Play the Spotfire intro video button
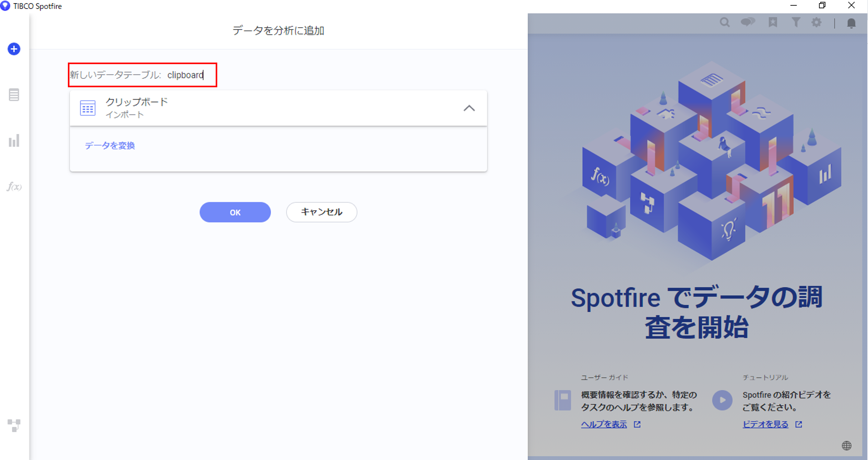 (722, 400)
